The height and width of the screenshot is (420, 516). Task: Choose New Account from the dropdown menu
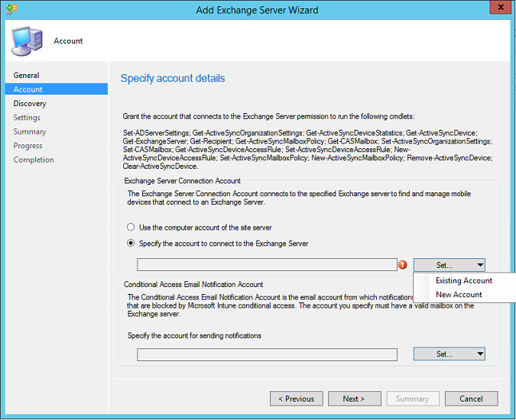pyautogui.click(x=459, y=295)
